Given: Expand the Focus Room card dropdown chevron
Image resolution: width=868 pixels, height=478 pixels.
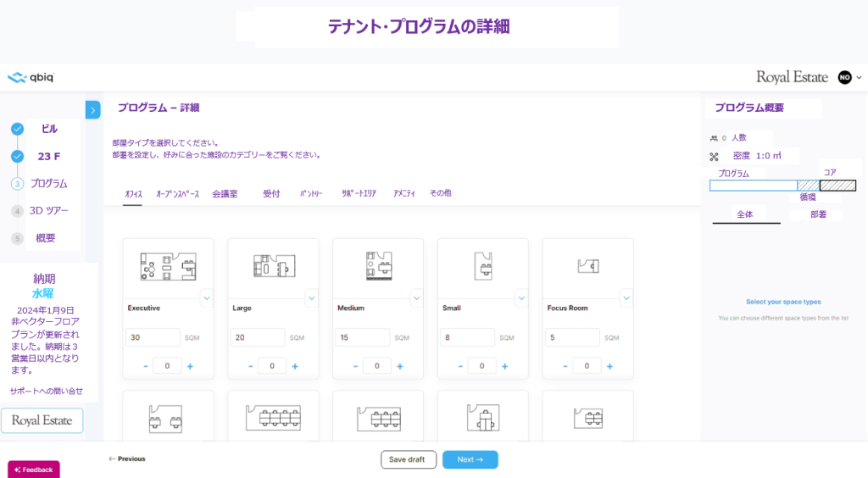Looking at the screenshot, I should coord(626,298).
